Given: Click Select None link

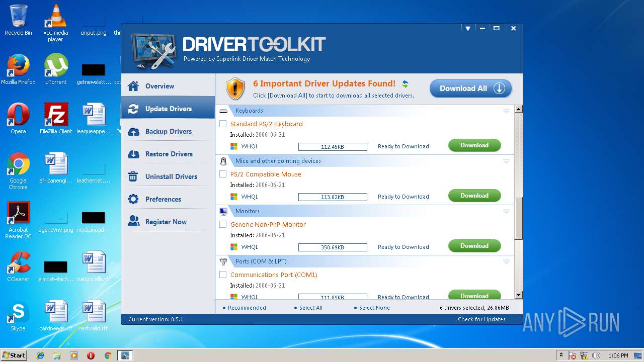Looking at the screenshot, I should tap(374, 308).
